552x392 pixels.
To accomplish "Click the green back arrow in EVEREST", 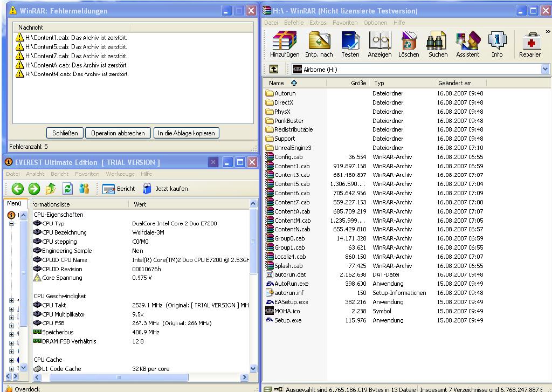I will (x=18, y=189).
